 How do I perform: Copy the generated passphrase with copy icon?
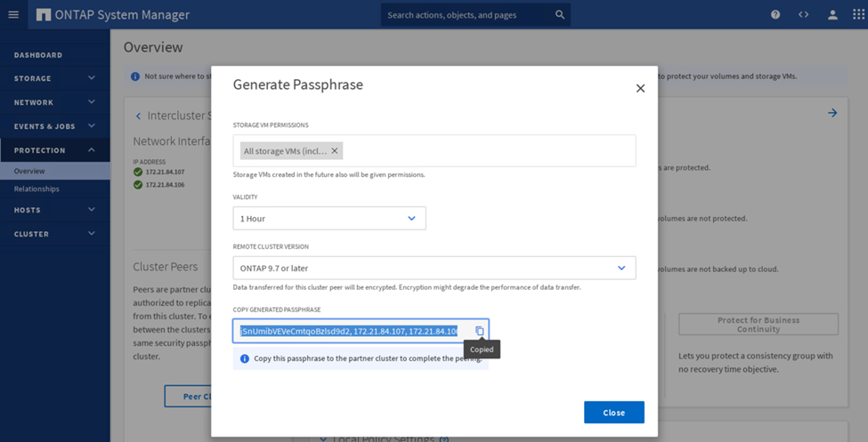[x=479, y=331]
